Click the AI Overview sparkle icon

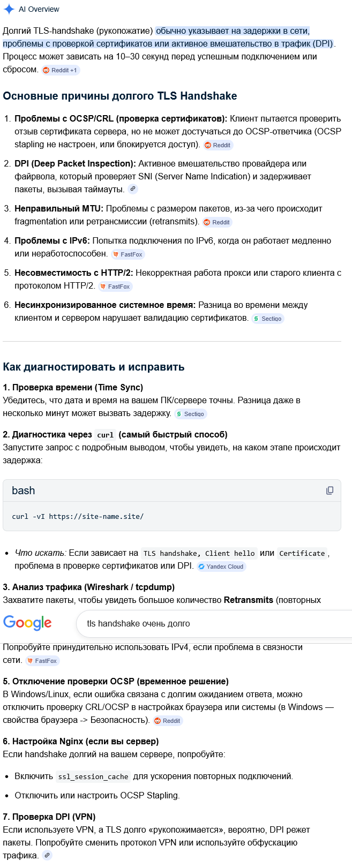click(x=9, y=9)
